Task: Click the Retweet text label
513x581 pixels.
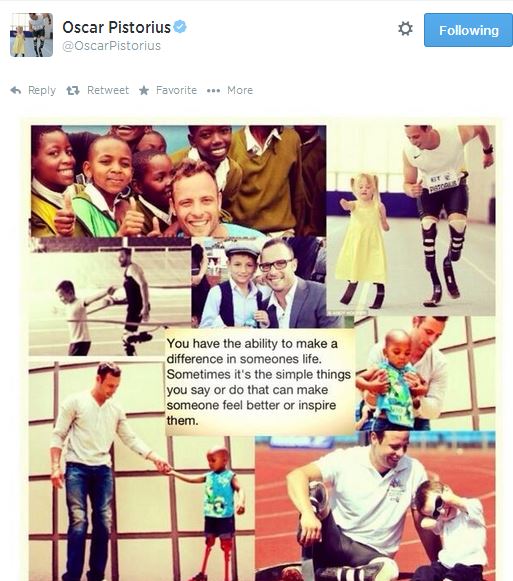Action: [108, 90]
